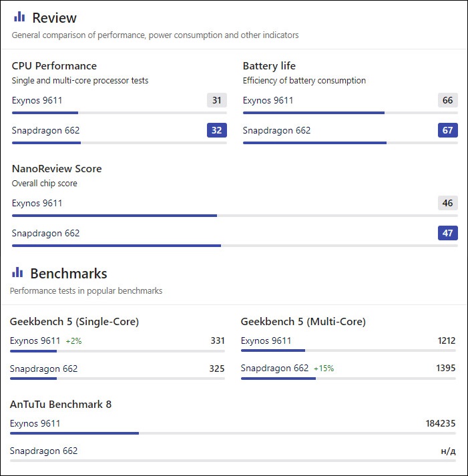This screenshot has width=468, height=476.
Task: Click the bar chart icon beside Benchmarks
Action: tap(17, 272)
